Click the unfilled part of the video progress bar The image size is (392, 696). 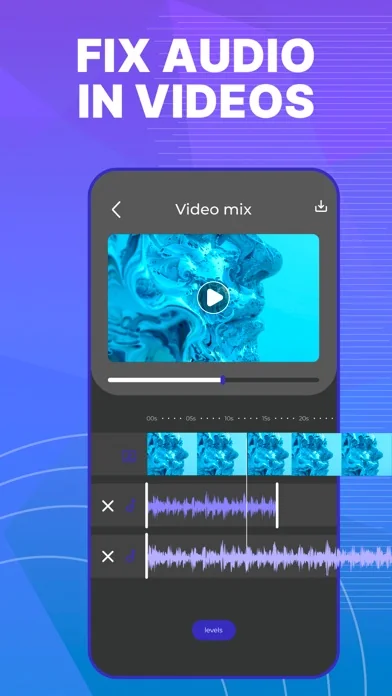tap(272, 380)
